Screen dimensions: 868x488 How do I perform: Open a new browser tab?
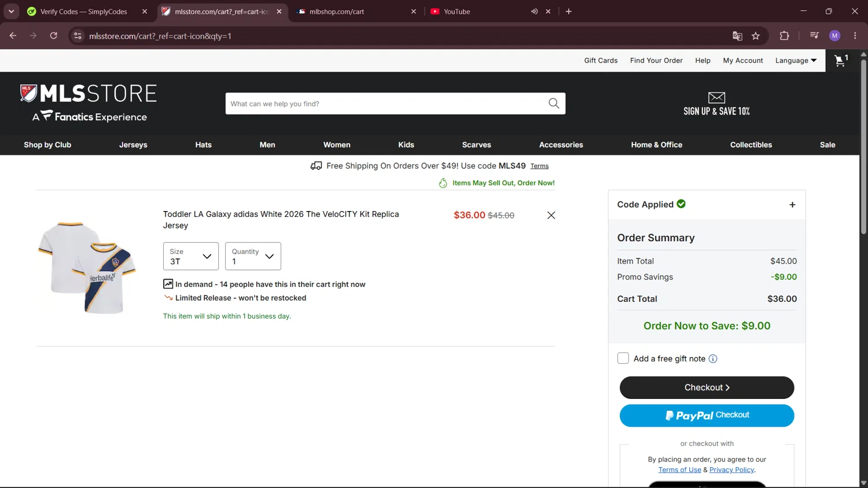[x=569, y=12]
